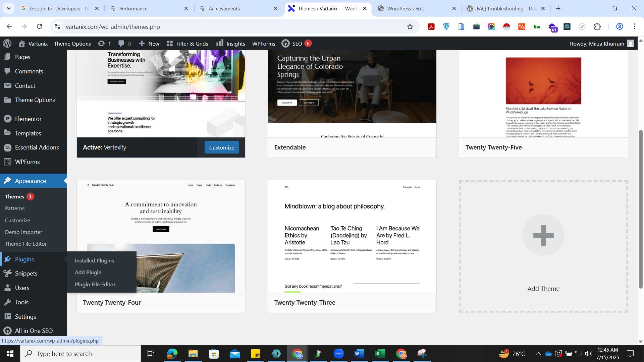Select Installed Plugins from the flyout
Screen dimensions: 644x362
[x=94, y=260]
